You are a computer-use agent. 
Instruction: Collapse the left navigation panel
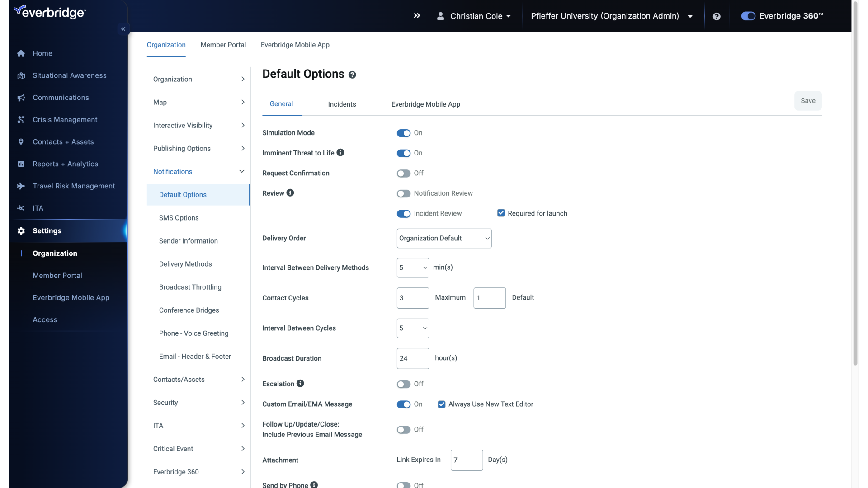click(x=123, y=29)
